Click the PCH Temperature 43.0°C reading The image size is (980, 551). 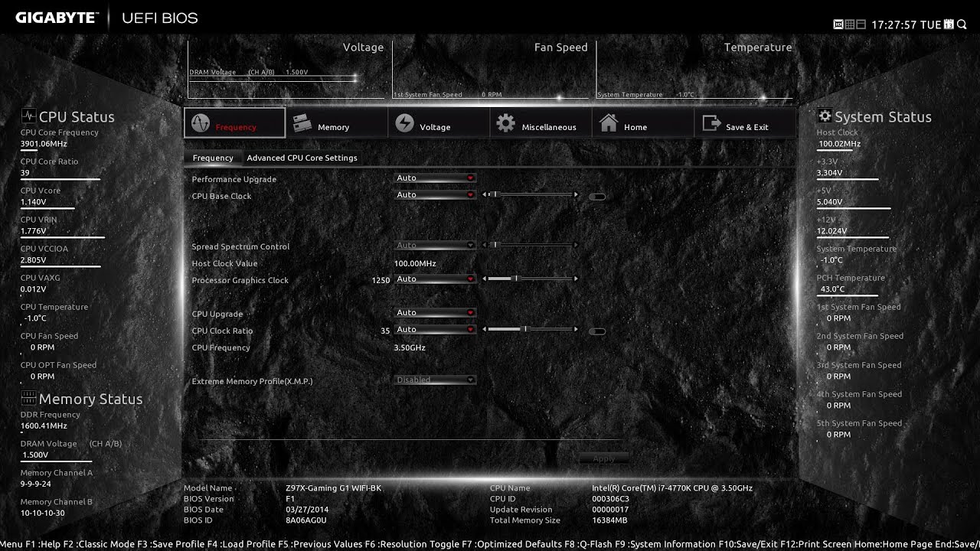click(833, 289)
